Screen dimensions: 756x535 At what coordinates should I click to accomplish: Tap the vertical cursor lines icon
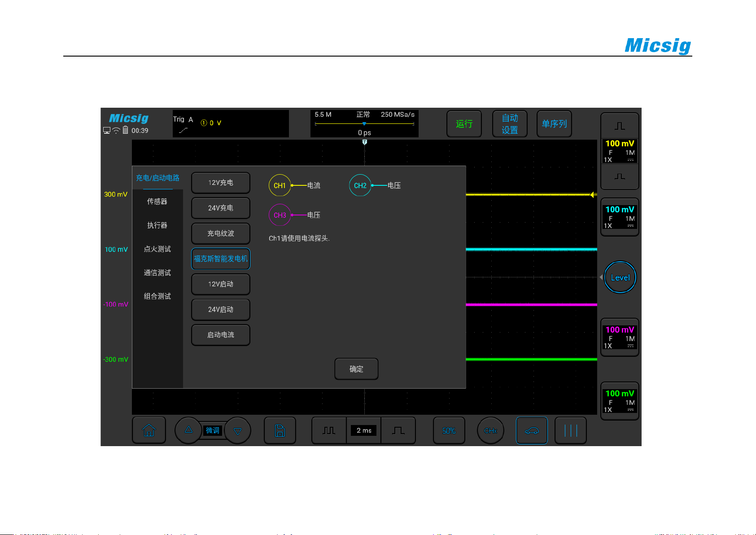tap(571, 430)
